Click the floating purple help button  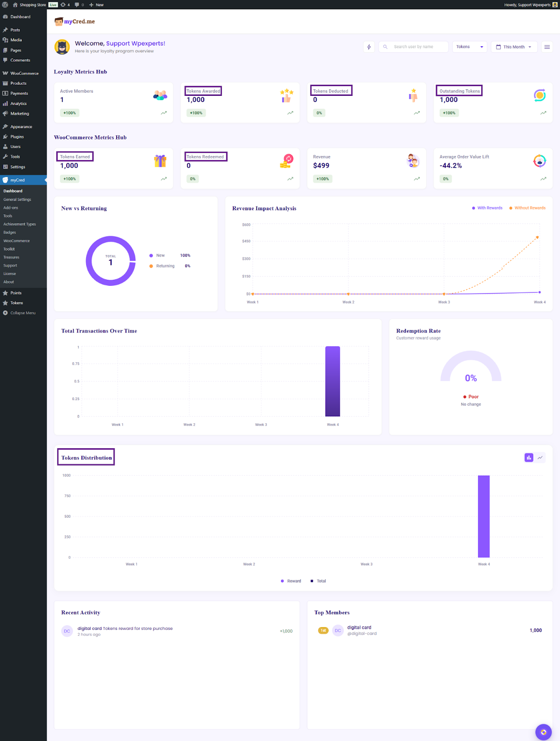click(543, 732)
